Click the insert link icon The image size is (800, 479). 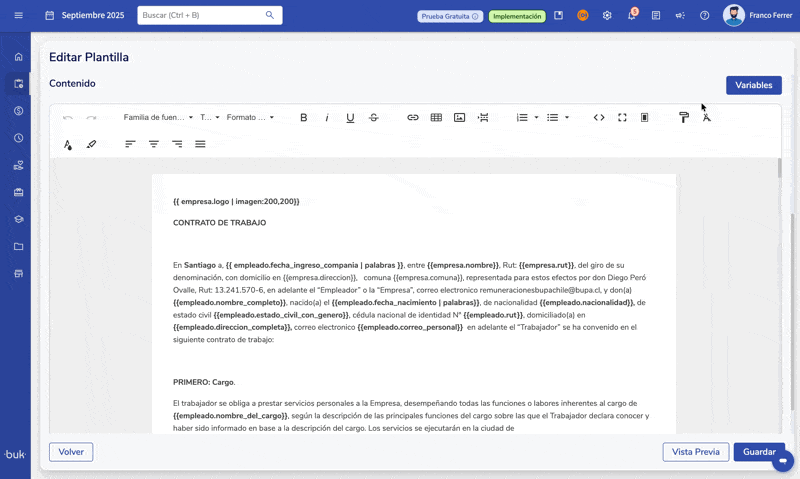point(413,118)
